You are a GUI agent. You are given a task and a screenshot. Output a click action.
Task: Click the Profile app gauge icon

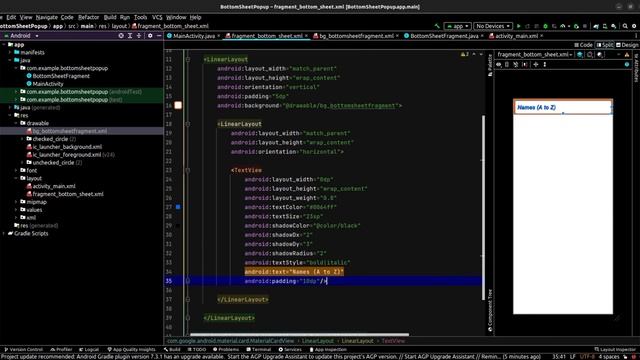point(563,26)
